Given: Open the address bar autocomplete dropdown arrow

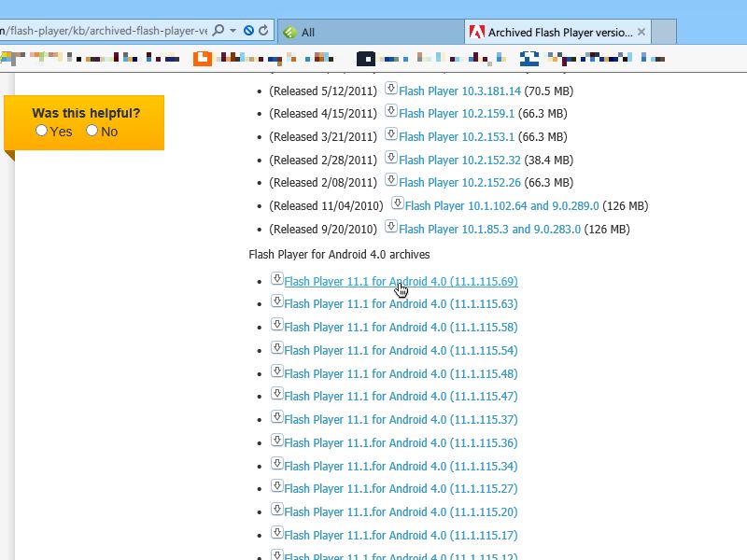Looking at the screenshot, I should click(x=233, y=31).
